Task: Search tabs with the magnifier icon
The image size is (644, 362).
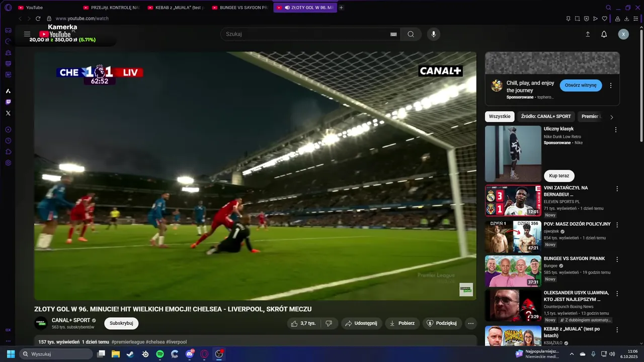Action: pos(608,8)
